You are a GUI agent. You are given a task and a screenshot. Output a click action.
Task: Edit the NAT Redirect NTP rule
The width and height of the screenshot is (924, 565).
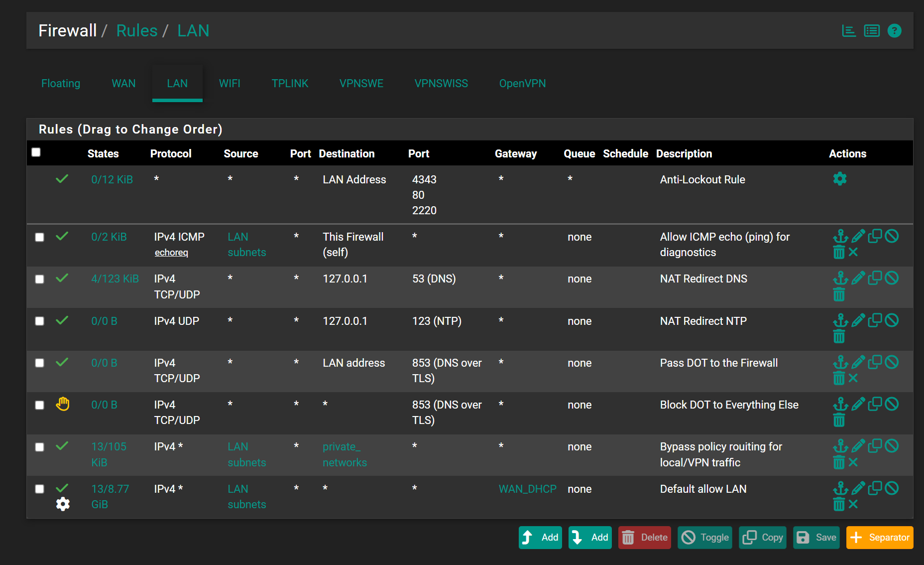coord(858,320)
